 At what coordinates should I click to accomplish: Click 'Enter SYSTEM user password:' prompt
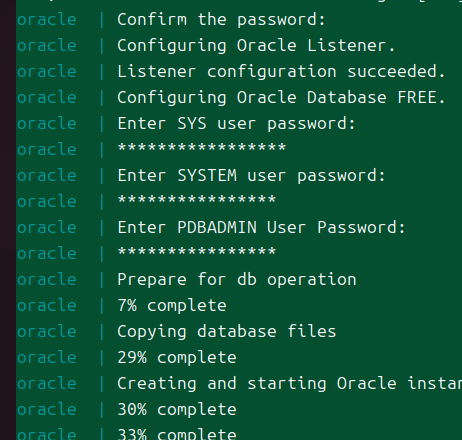coord(251,176)
